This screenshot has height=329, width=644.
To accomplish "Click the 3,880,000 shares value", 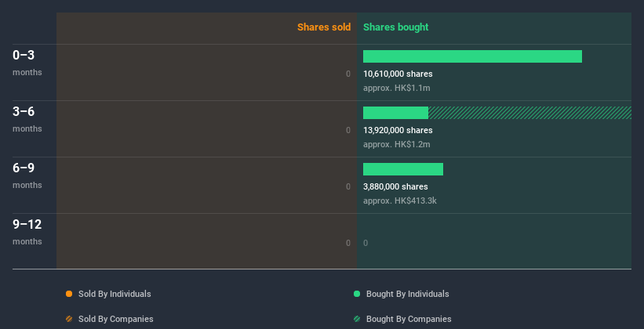I will (395, 186).
